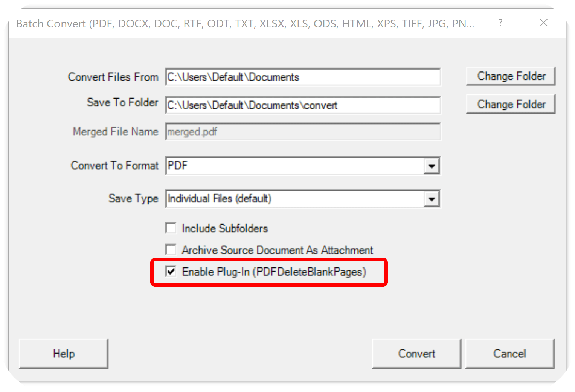Disable the Enable Plug-In PDFDeleteBlankPages checkbox
This screenshot has height=392, width=575.
[x=171, y=271]
